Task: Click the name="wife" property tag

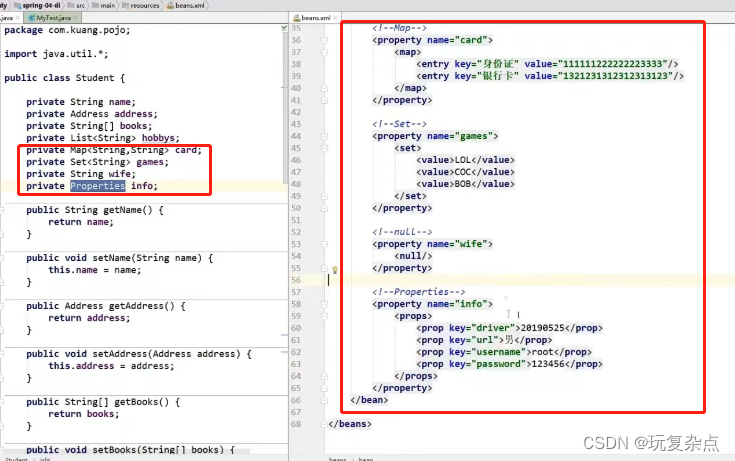Action: click(432, 244)
